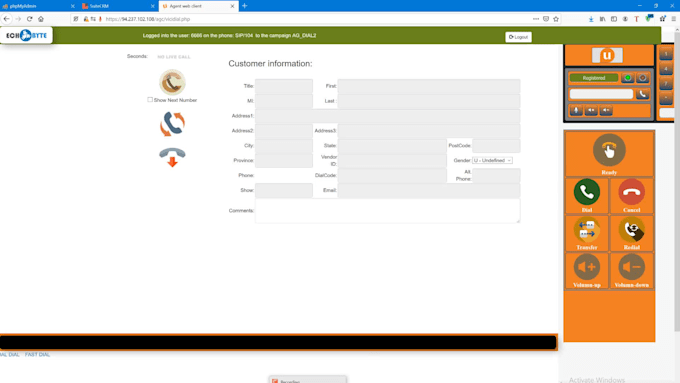The width and height of the screenshot is (680, 383).
Task: Increase volume with Volume-up icon
Action: [x=587, y=267]
